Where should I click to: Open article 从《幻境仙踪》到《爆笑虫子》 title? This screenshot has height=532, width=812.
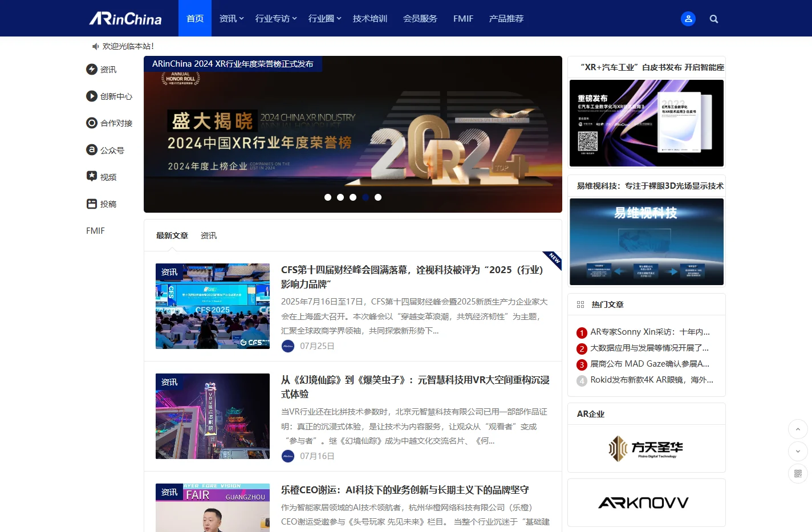coord(415,387)
